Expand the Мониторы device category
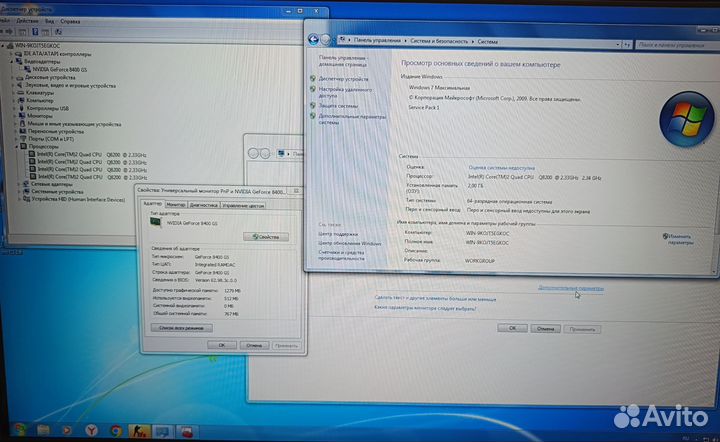 tap(11, 116)
